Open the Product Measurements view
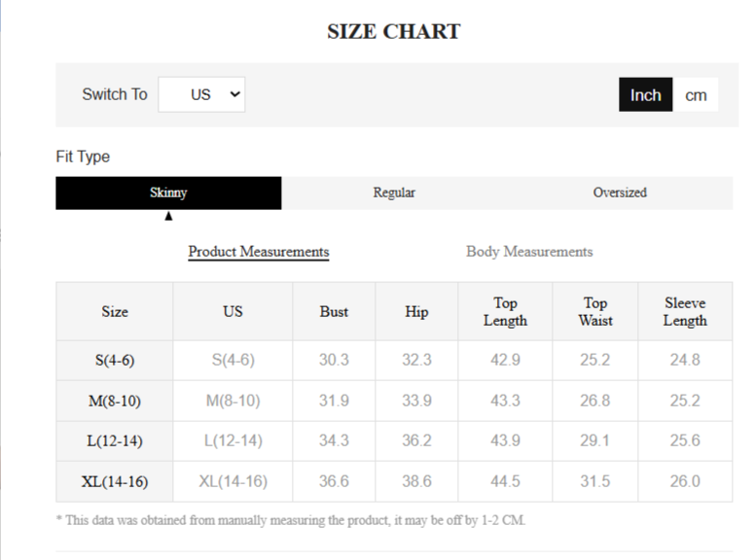This screenshot has height=560, width=756. 259,252
